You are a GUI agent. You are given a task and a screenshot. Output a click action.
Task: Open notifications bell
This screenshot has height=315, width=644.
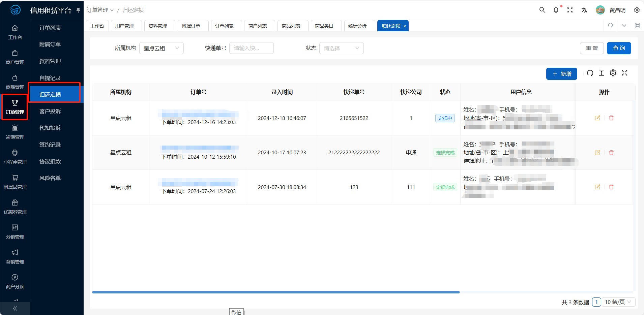pos(556,10)
